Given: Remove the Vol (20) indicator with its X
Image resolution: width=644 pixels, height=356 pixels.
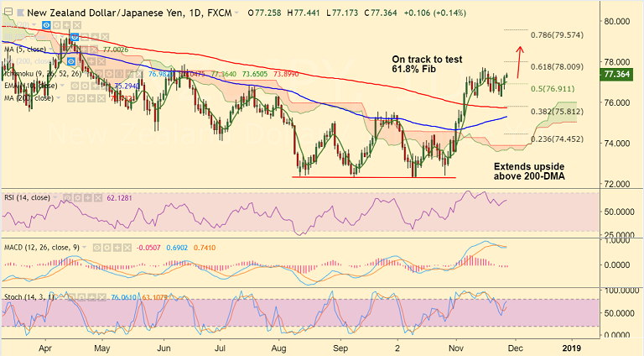Looking at the screenshot, I should (x=77, y=25).
